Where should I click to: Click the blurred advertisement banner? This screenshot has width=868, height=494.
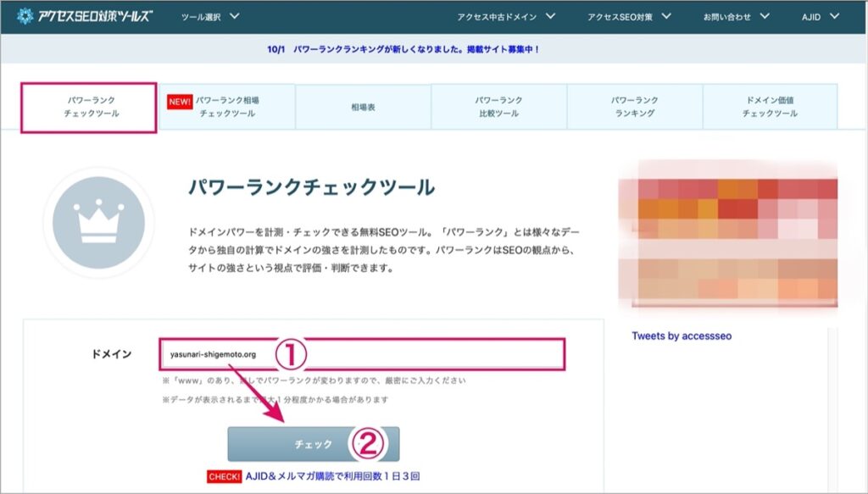728,234
